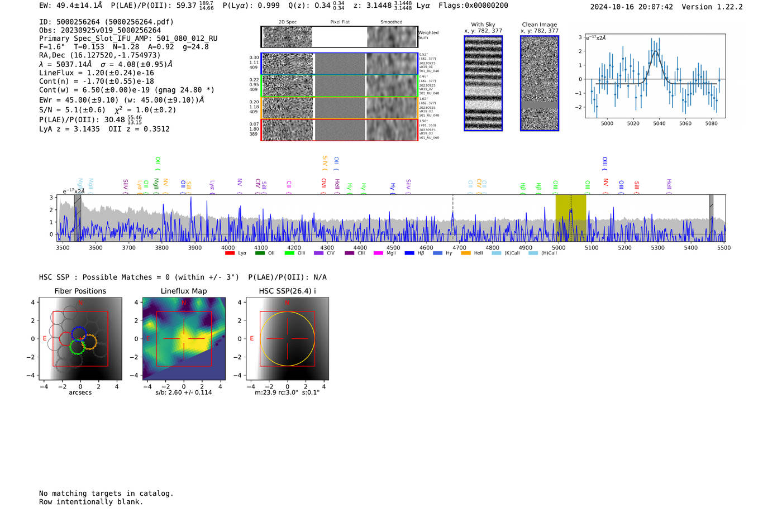Viewport: 782px width, 532px height.
Task: Click 'No matching targets in catalog.' text
Action: (x=106, y=493)
